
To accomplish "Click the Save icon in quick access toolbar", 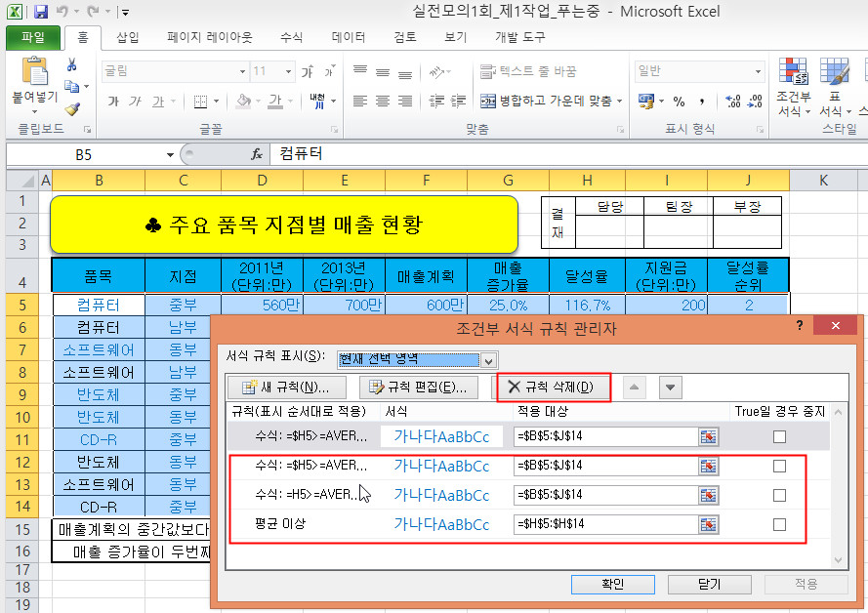I will pos(41,13).
